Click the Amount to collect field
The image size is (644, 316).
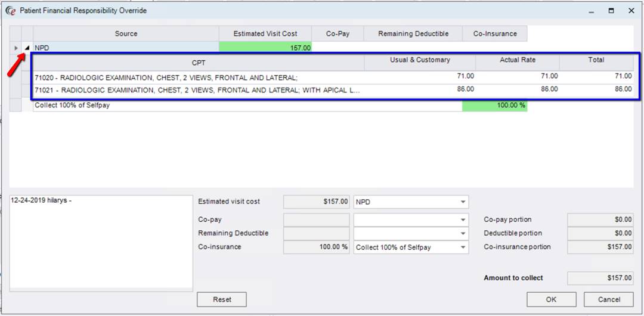[x=600, y=278]
